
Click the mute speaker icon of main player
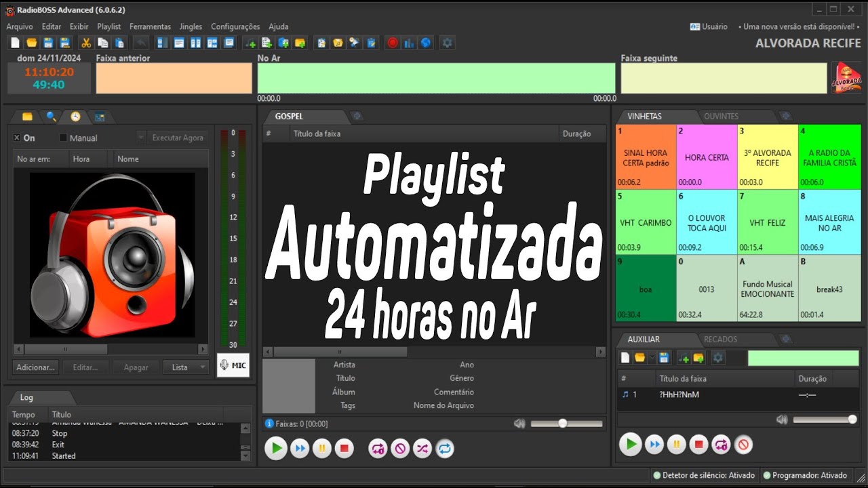pyautogui.click(x=519, y=424)
